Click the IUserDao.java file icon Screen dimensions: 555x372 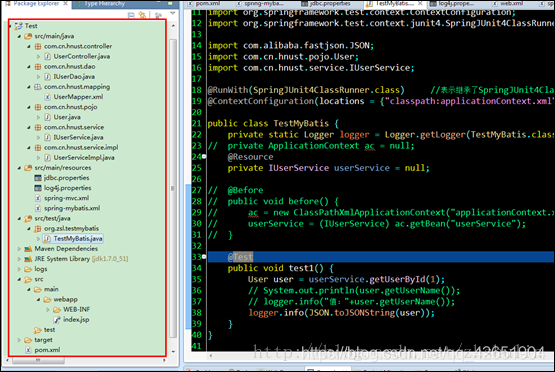pyautogui.click(x=47, y=77)
